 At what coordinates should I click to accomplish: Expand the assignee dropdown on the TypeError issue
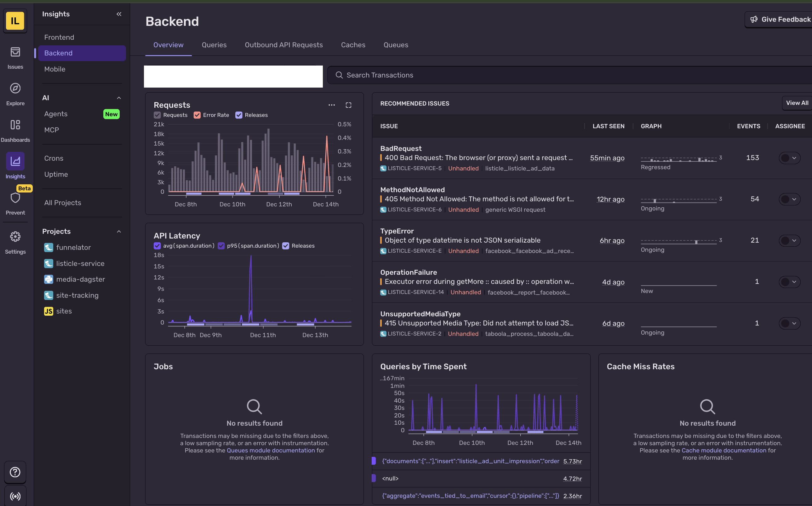point(794,240)
